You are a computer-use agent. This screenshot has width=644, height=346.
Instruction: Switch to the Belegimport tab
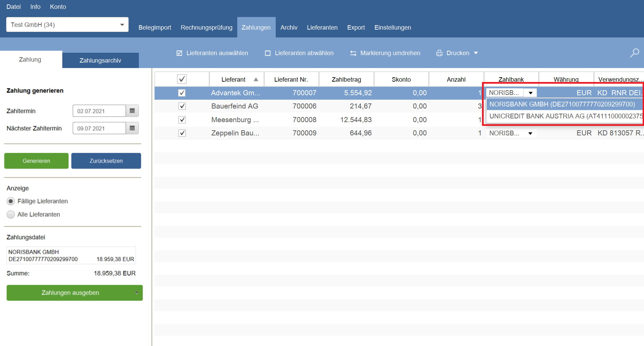155,28
